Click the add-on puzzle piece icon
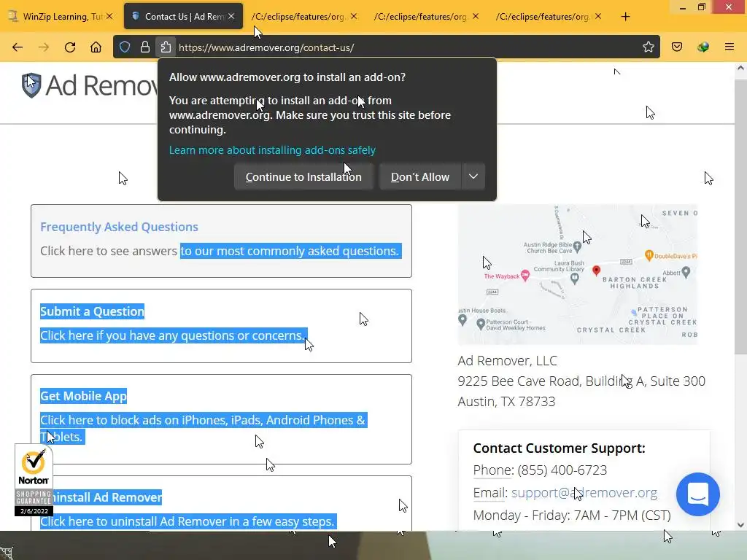 [166, 47]
